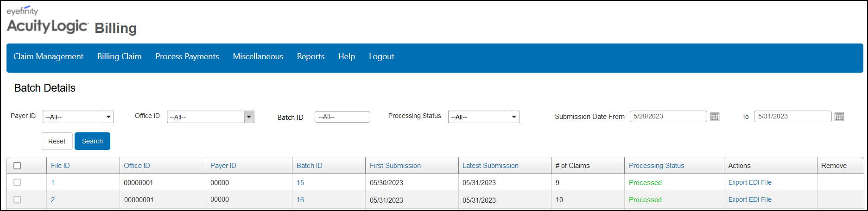Select the Logout menu item
868x211 pixels.
tap(381, 56)
